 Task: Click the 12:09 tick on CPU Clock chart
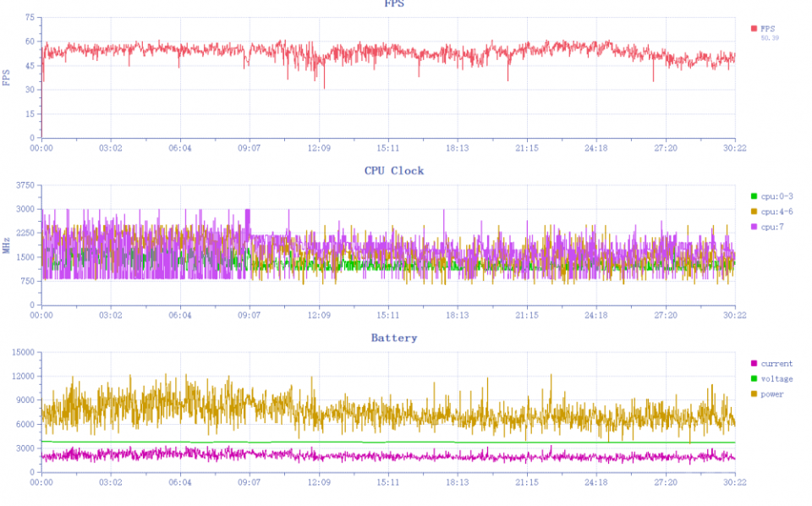[319, 315]
